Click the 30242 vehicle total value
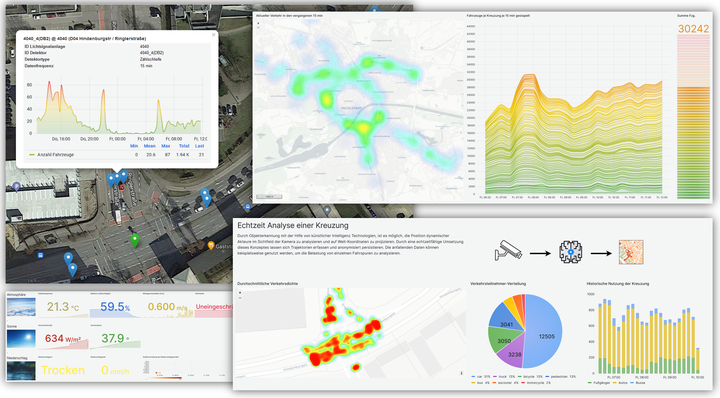The height and width of the screenshot is (398, 720). click(693, 29)
